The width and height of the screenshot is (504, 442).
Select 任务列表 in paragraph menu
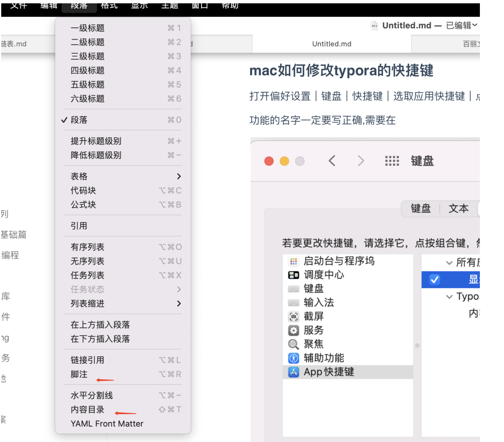(x=123, y=275)
